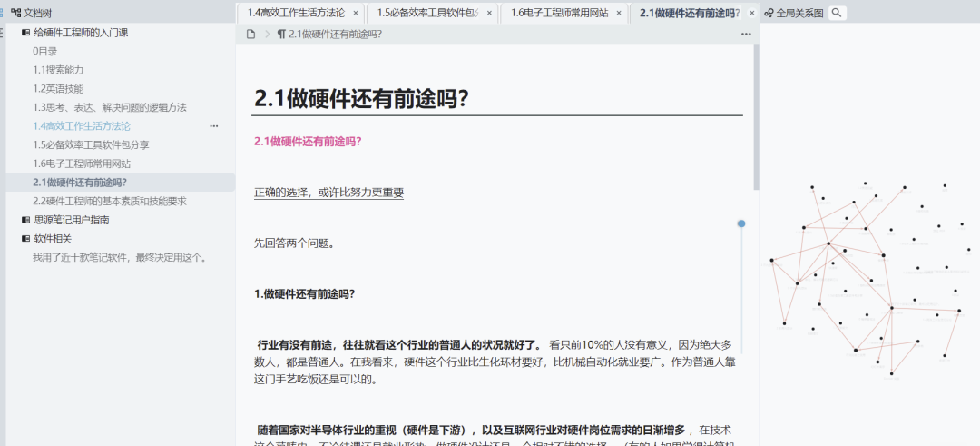Click the document tree panel icon
The width and height of the screenshot is (980, 446).
[15, 13]
